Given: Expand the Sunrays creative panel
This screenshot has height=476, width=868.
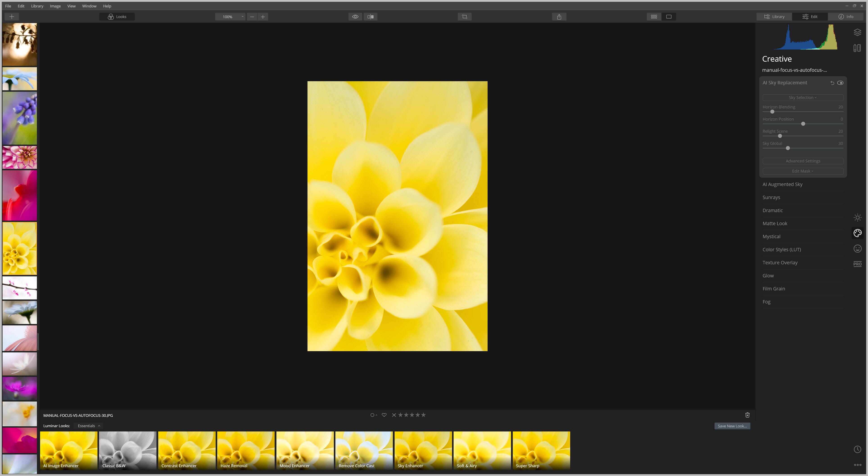Looking at the screenshot, I should 771,197.
